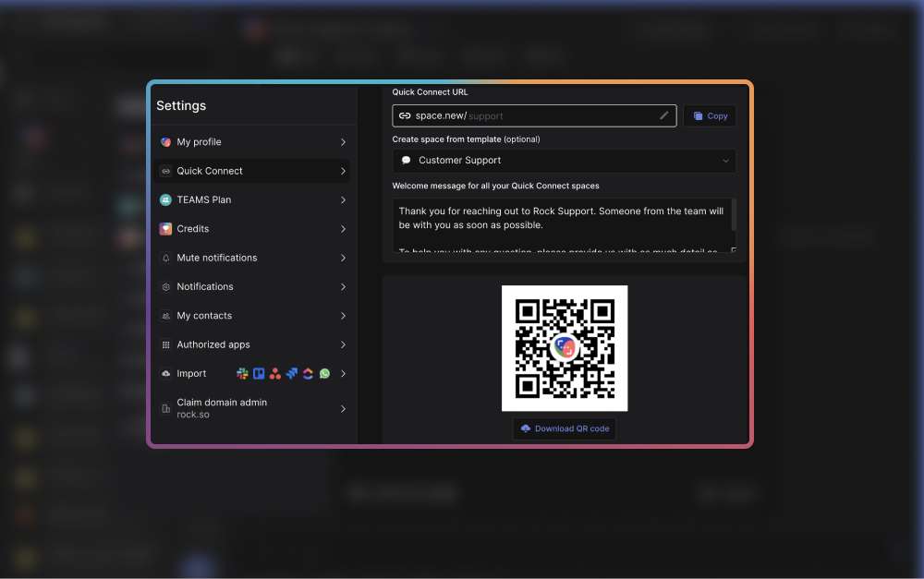Download the QR code
Viewport: 924px width, 579px height.
(564, 428)
